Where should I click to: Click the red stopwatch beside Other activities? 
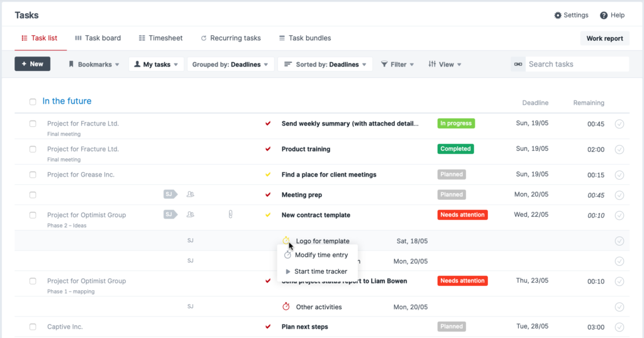click(286, 307)
